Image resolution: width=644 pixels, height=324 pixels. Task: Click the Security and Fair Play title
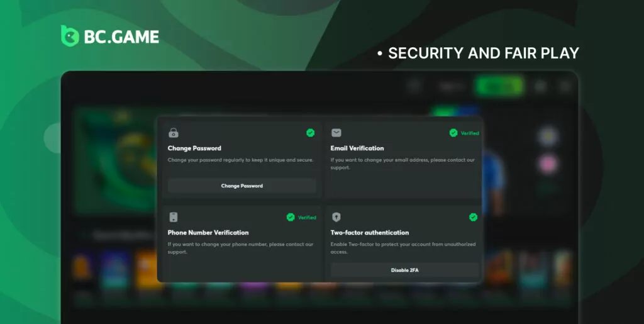[x=483, y=53]
